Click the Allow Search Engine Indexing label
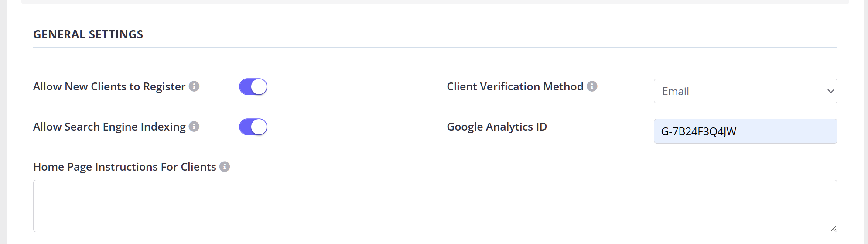The height and width of the screenshot is (244, 868). coord(109,127)
